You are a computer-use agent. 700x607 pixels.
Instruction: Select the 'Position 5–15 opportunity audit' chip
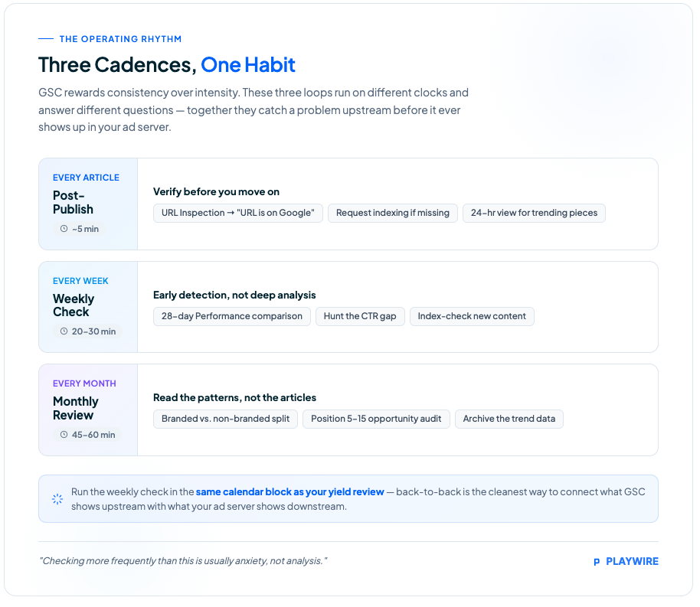(376, 419)
